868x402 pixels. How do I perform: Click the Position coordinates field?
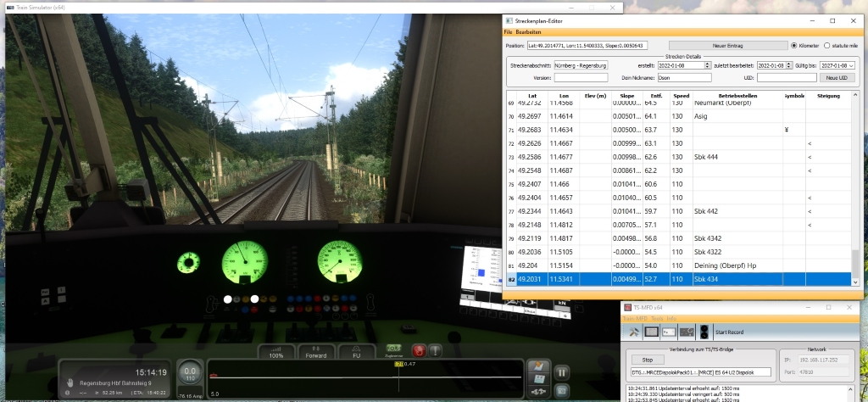point(587,46)
